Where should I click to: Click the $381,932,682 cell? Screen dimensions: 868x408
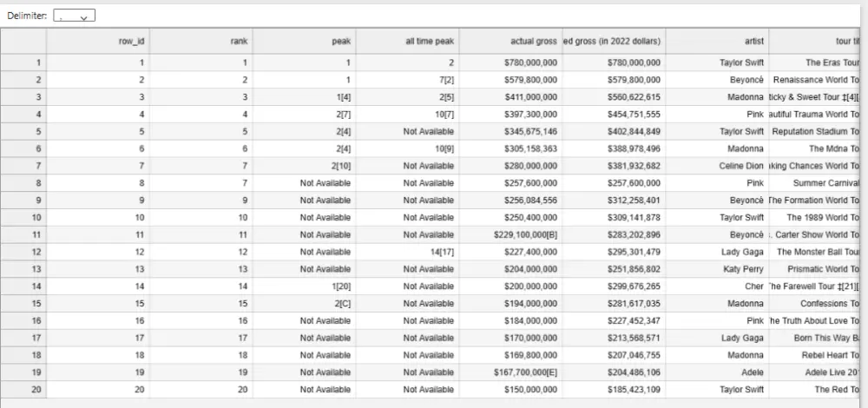614,166
